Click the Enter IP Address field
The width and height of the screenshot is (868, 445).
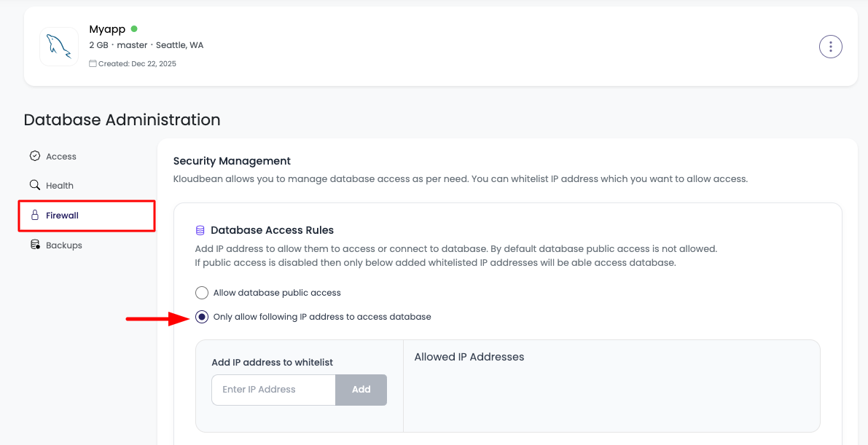[273, 390]
